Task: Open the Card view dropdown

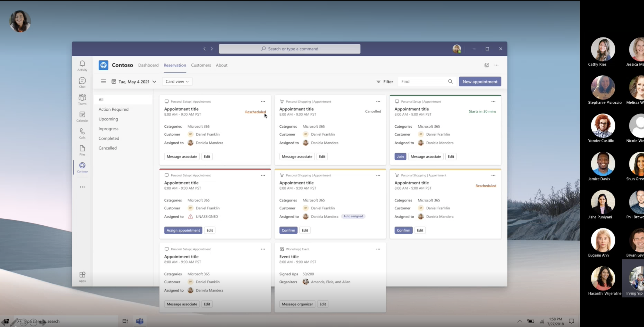Action: point(177,81)
